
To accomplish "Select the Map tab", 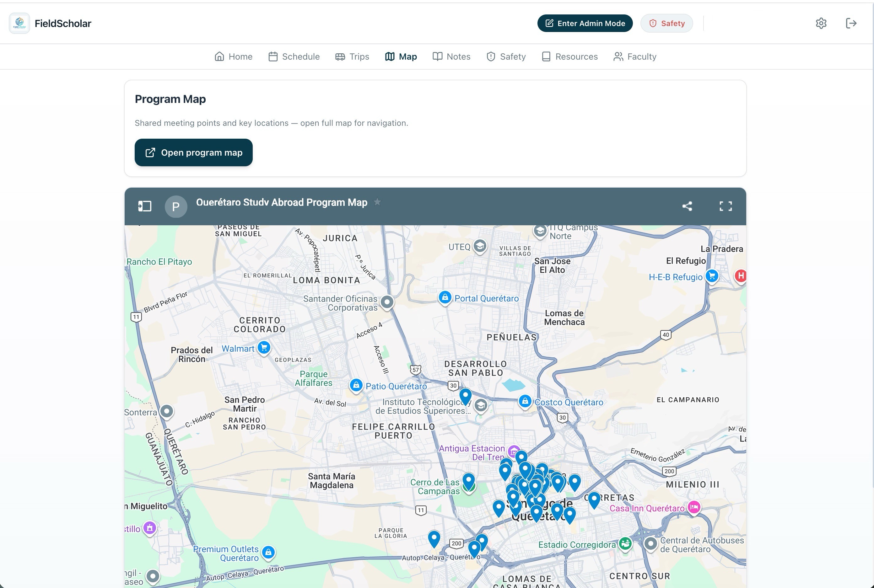I will (401, 56).
